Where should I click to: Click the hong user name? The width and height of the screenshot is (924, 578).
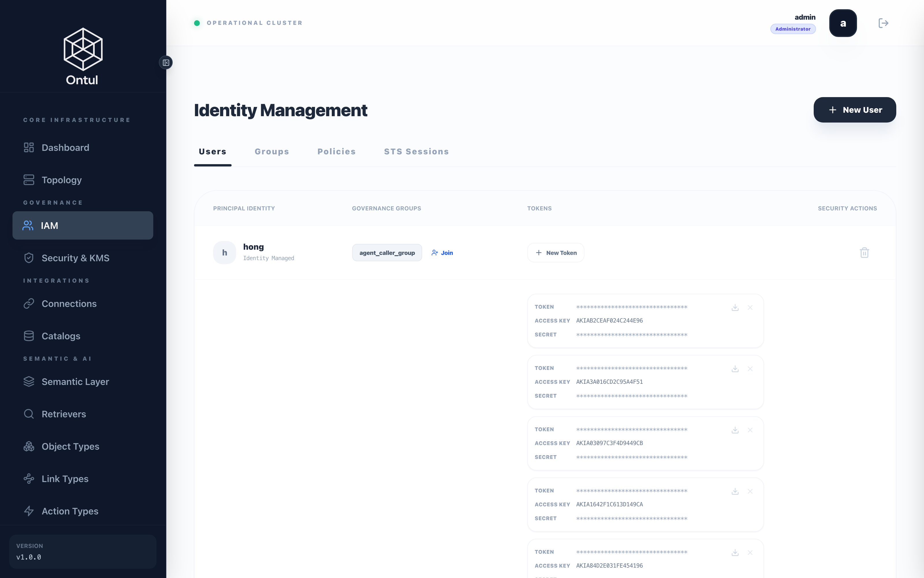click(x=254, y=247)
